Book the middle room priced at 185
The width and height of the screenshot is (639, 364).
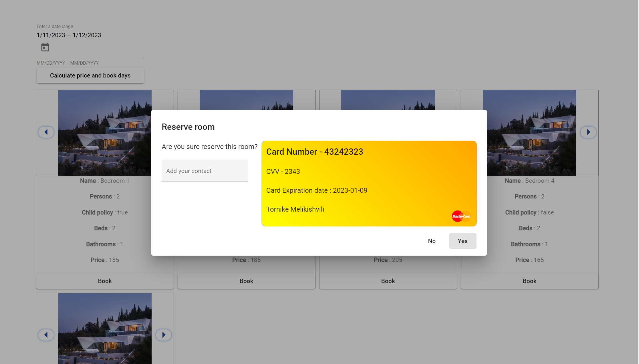pos(246,281)
